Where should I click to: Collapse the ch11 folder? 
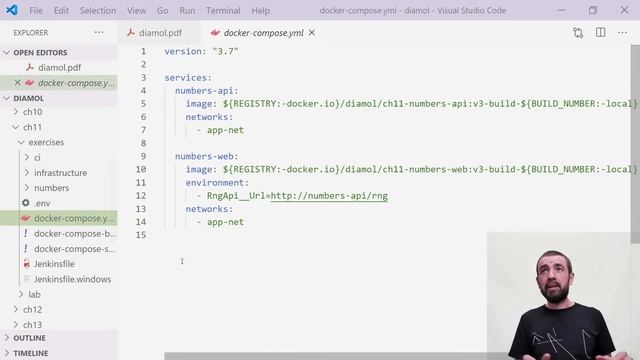32,127
